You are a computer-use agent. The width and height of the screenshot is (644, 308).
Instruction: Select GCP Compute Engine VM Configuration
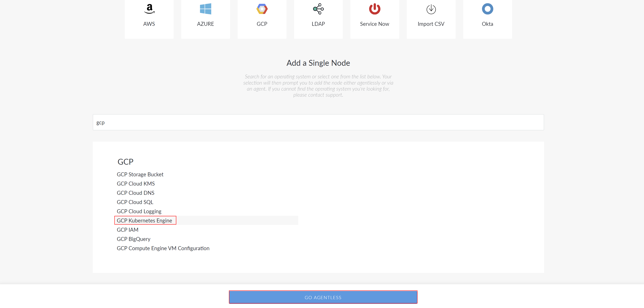(163, 248)
